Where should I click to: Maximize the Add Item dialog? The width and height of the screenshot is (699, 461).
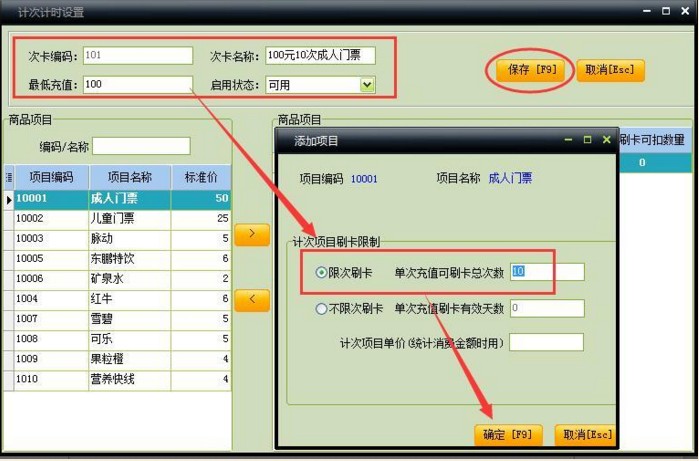click(588, 140)
